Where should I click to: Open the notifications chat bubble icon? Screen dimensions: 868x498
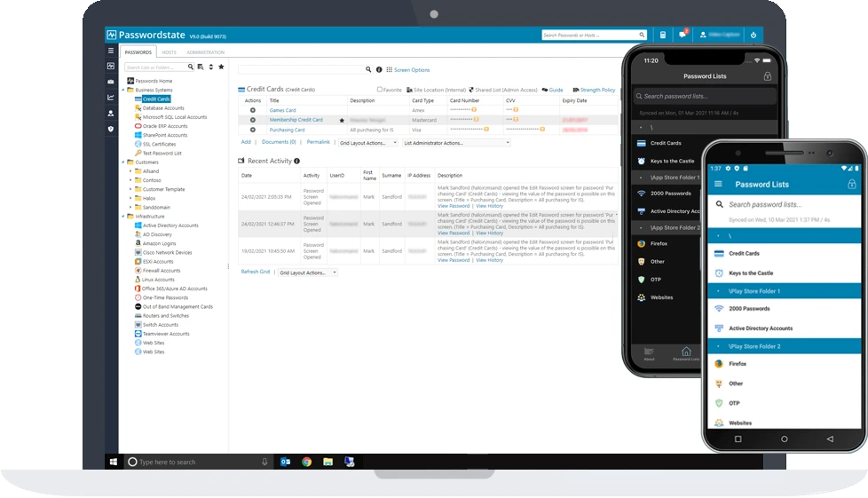pos(683,35)
